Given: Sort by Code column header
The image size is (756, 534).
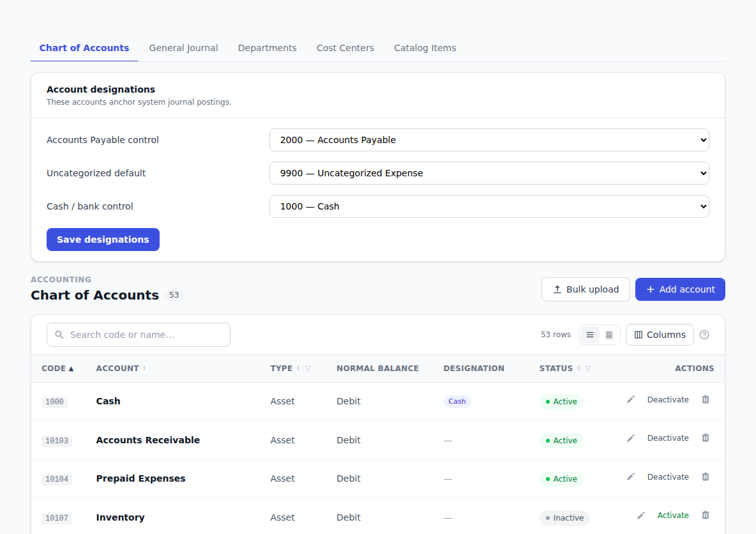Looking at the screenshot, I should 57,369.
